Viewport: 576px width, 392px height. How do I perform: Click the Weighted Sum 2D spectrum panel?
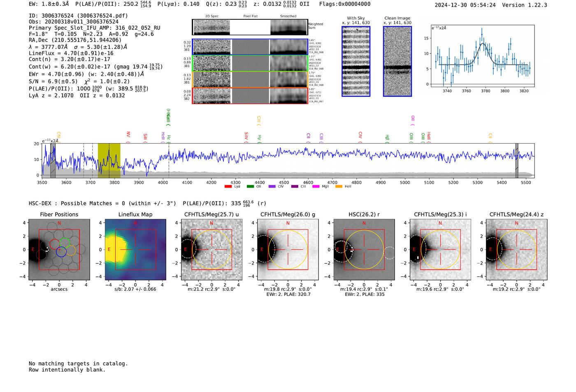pos(211,27)
